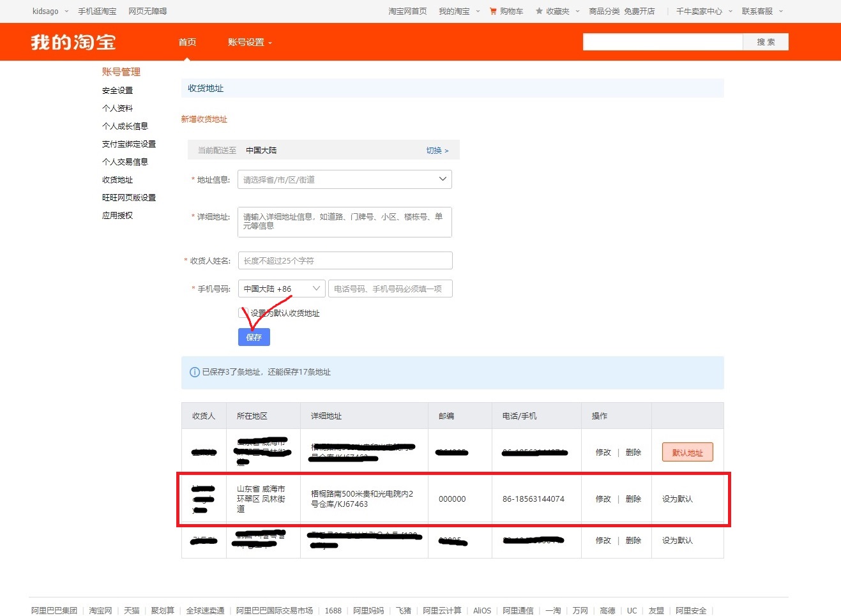The image size is (841, 616).
Task: Open 网页无障碍 link
Action: (148, 11)
